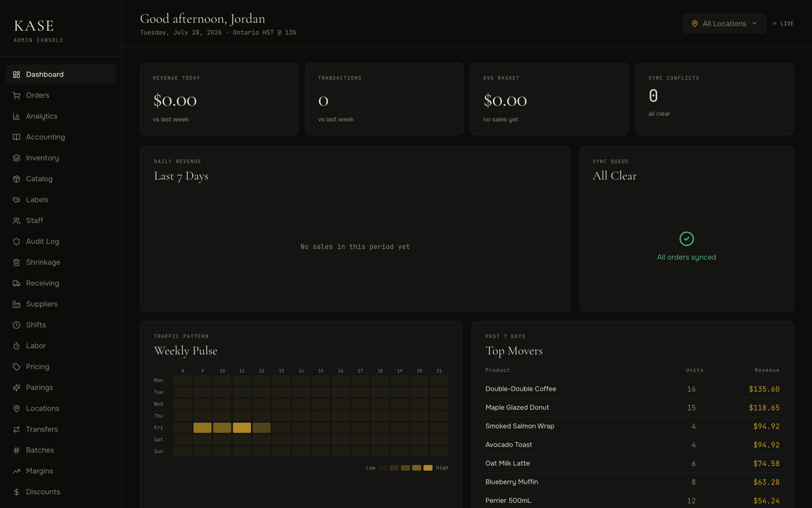Click the brightest High legend swatch
812x508 pixels.
tap(428, 468)
